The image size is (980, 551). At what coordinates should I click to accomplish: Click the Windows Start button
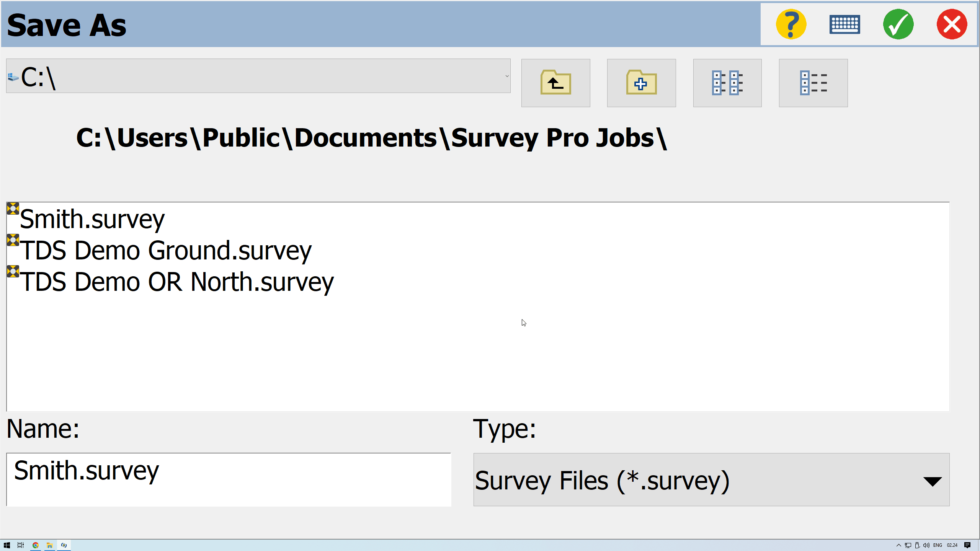(x=7, y=545)
